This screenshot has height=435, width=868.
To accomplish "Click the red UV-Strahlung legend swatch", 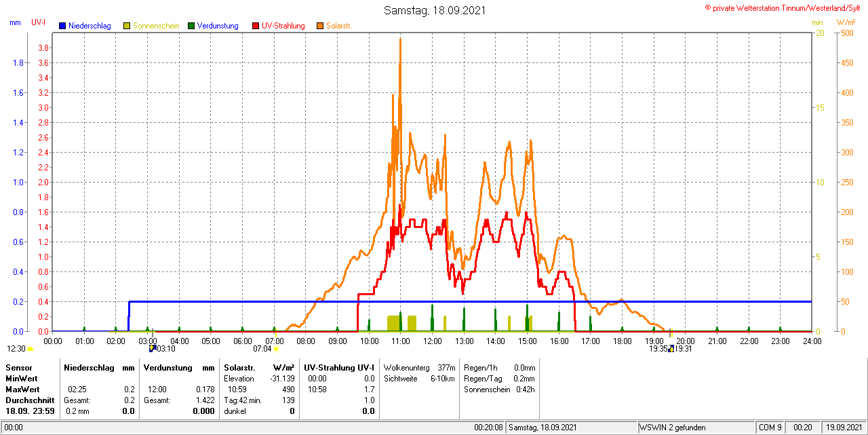I will [x=256, y=26].
